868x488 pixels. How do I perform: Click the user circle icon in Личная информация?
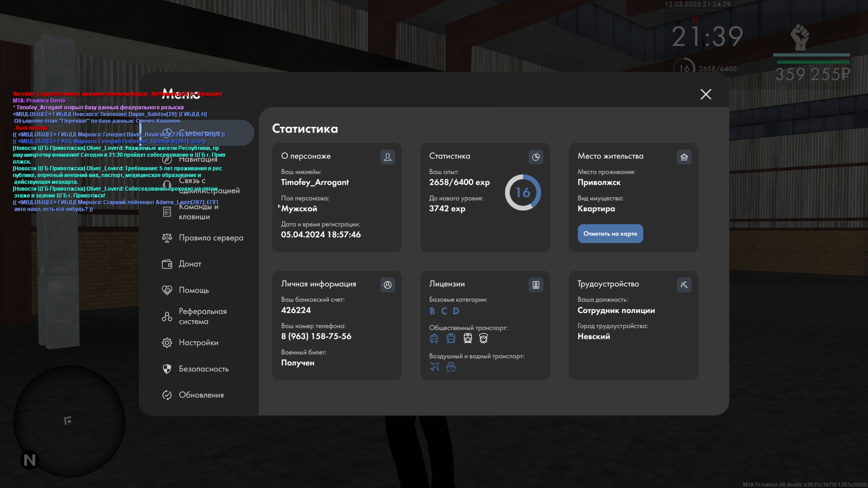[387, 285]
